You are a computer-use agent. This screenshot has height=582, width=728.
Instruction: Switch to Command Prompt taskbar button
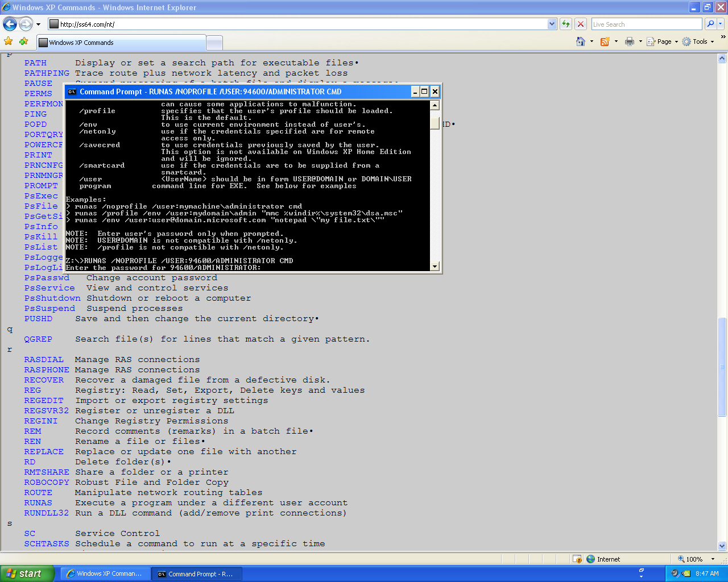click(197, 573)
